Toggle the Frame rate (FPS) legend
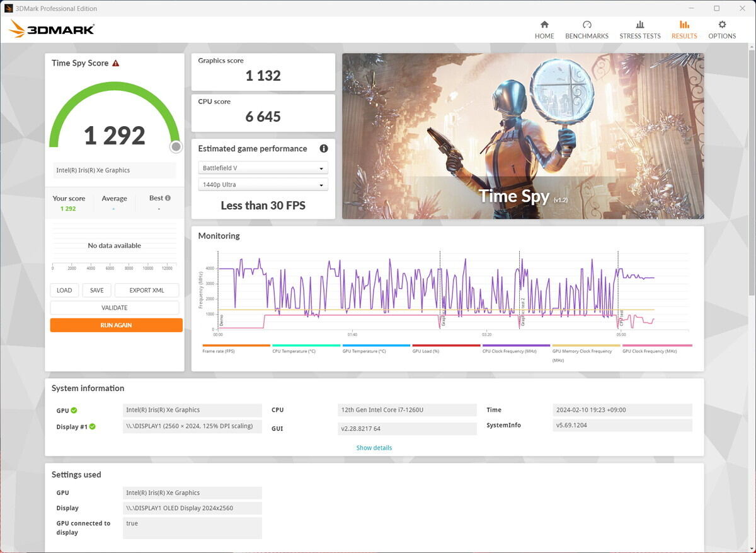Viewport: 756px width, 553px height. point(236,349)
